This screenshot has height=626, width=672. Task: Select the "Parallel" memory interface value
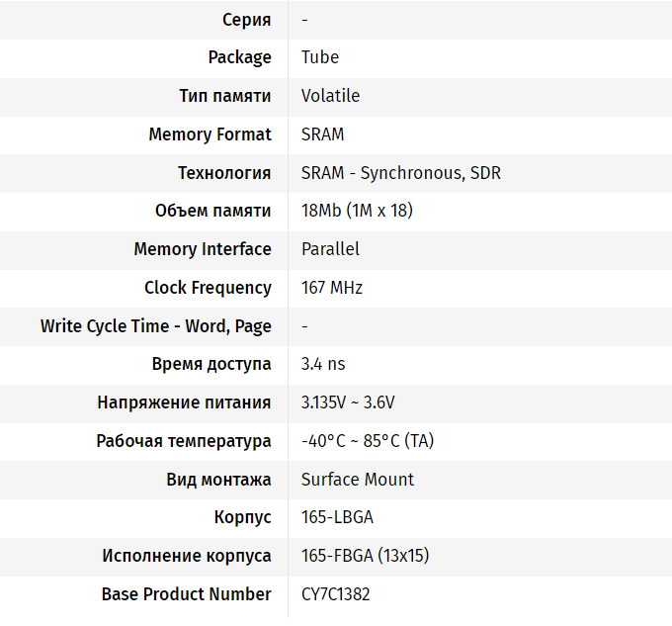(x=330, y=249)
